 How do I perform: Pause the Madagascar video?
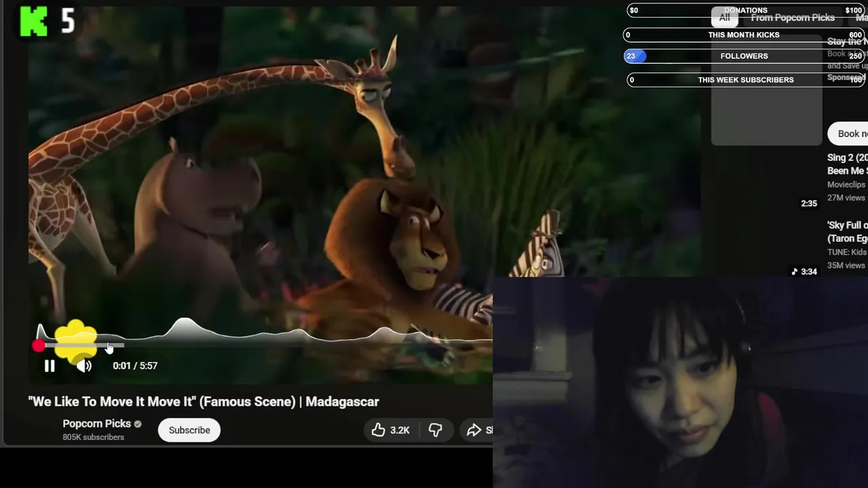click(50, 366)
